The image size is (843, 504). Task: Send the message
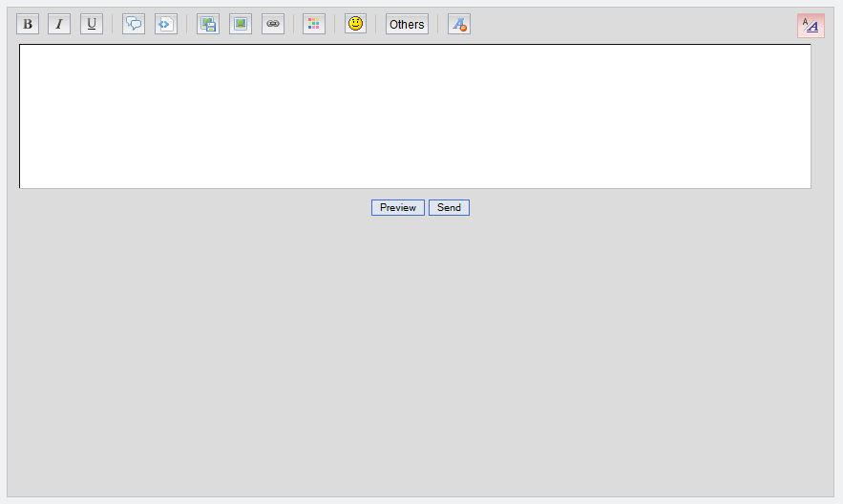pos(449,207)
